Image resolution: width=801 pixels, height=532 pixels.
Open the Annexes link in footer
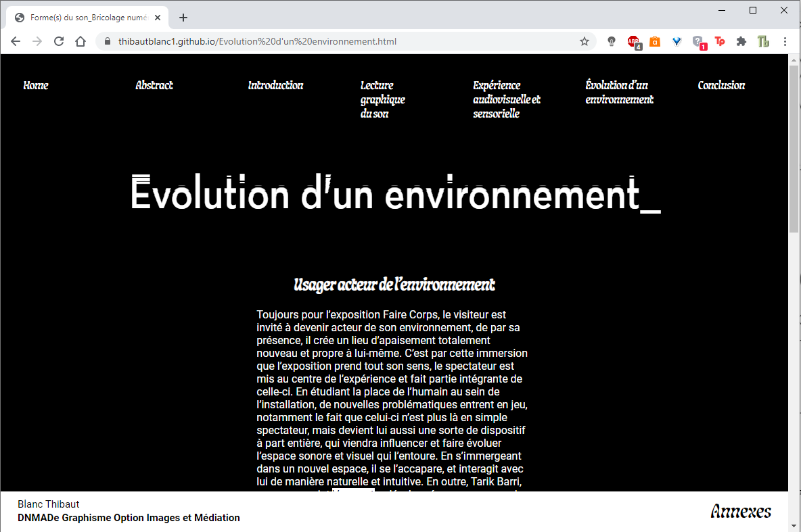(741, 511)
